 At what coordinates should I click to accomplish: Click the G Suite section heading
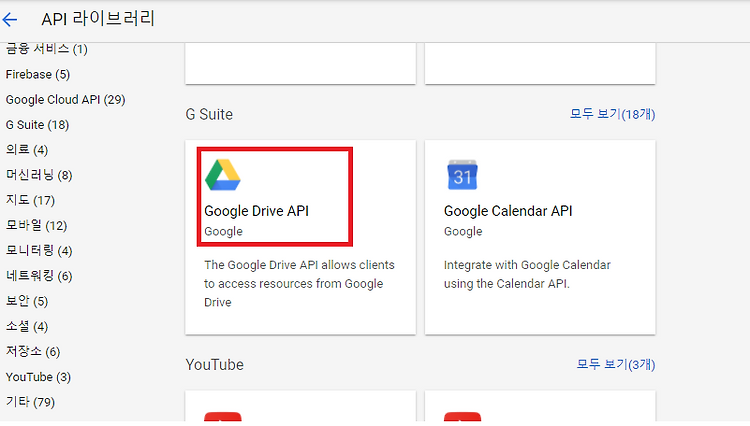(x=209, y=114)
